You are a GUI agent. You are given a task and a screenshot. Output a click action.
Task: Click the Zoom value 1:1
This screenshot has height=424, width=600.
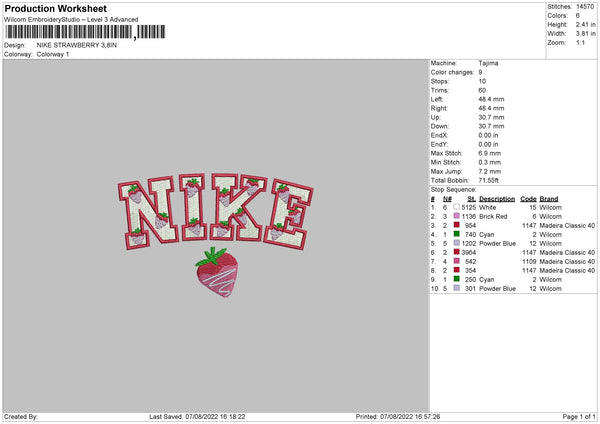pos(580,42)
